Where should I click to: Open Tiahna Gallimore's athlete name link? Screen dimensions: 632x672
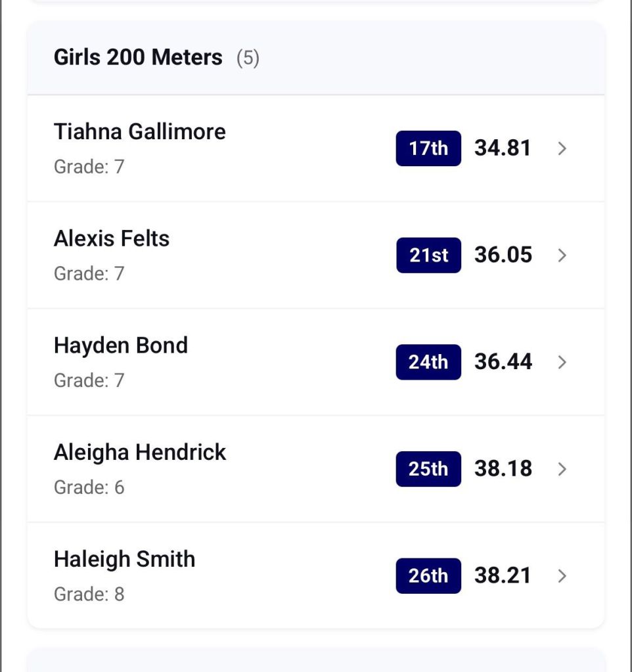coord(139,132)
